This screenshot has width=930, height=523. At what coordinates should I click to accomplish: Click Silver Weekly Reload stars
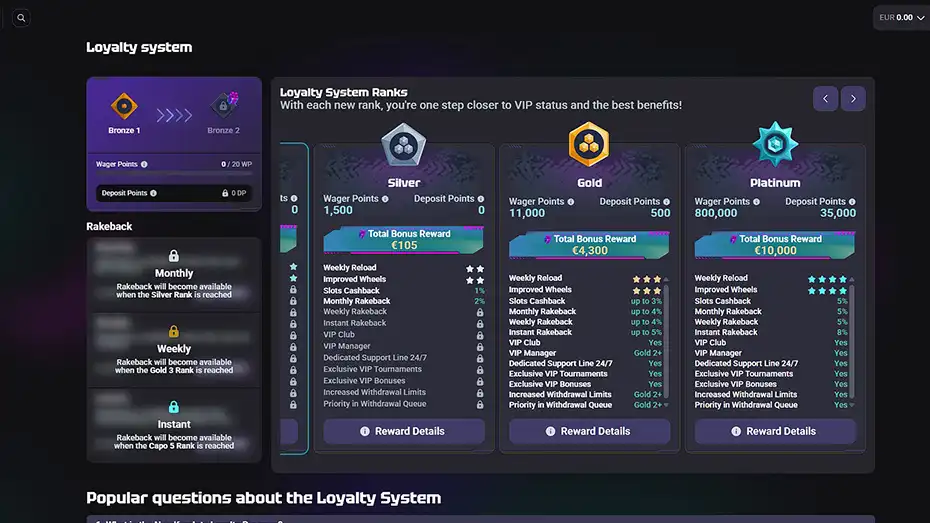pos(474,269)
